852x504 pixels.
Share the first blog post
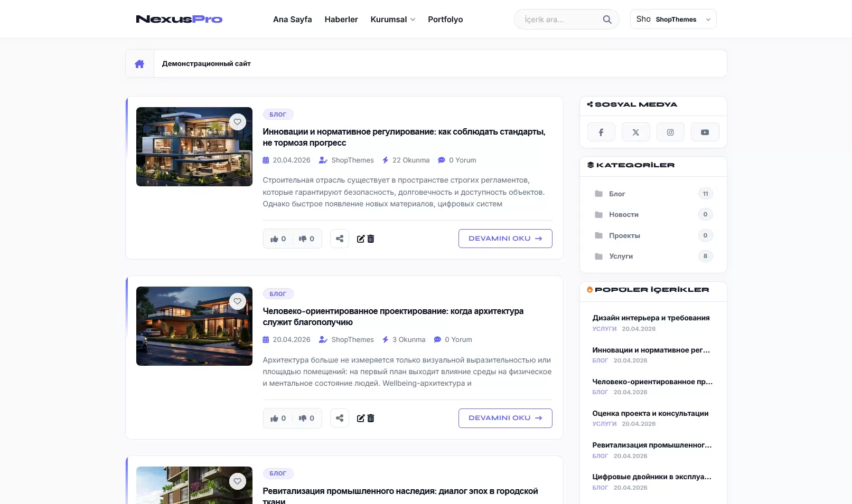click(x=340, y=239)
